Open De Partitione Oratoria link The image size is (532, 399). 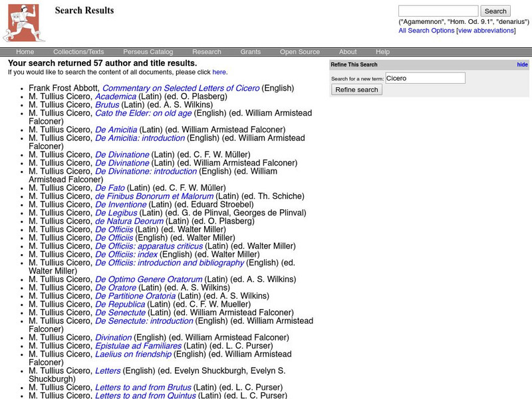(x=136, y=296)
